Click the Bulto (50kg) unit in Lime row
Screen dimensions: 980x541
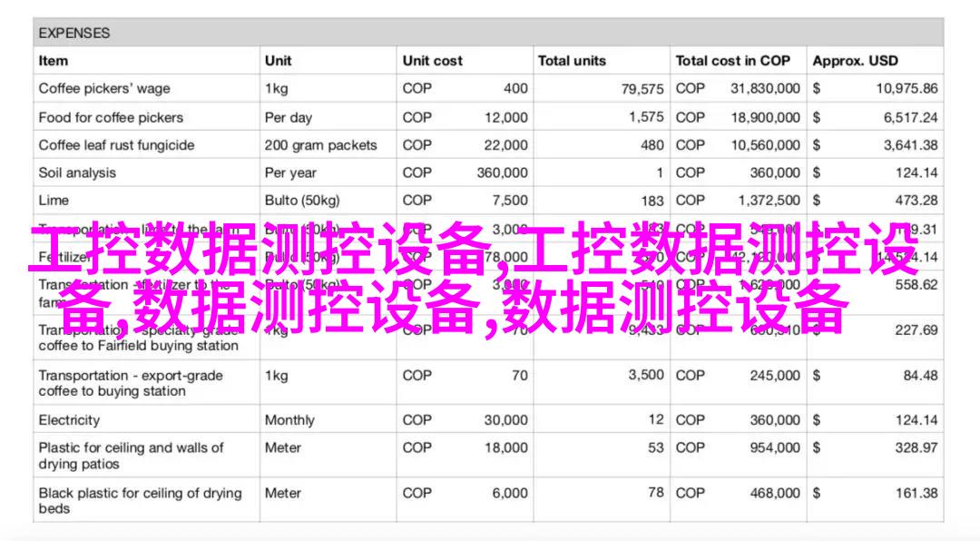[302, 200]
